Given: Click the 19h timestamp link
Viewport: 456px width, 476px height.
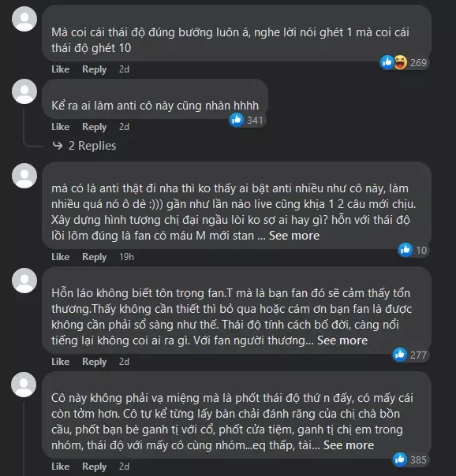Looking at the screenshot, I should (x=126, y=257).
